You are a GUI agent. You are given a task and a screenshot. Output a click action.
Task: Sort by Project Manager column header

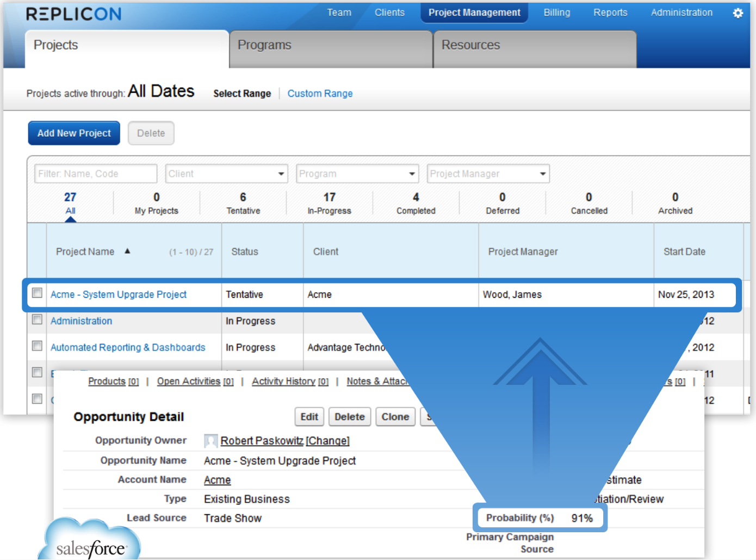pyautogui.click(x=523, y=251)
